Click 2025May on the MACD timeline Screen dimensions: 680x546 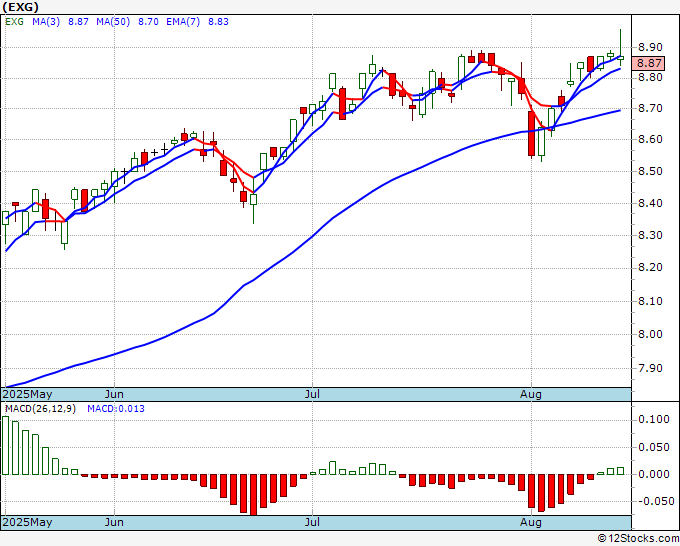pos(27,522)
